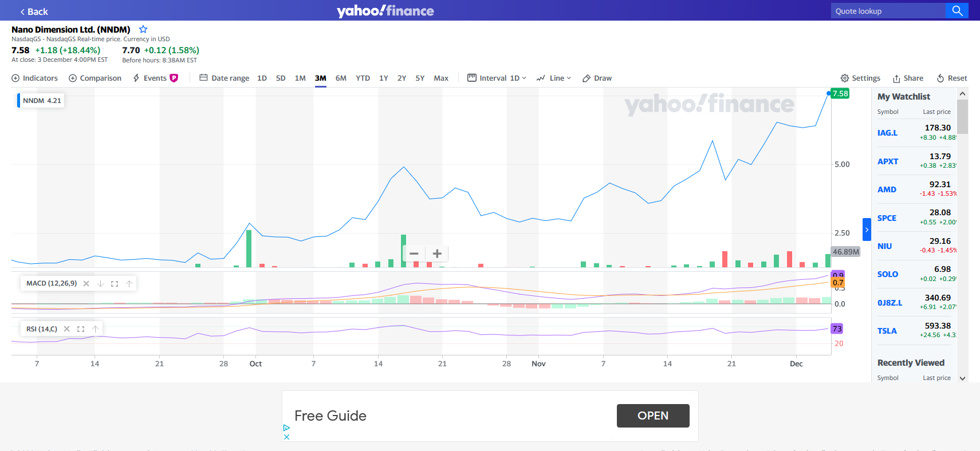
Task: Select the Max range tab
Action: click(441, 78)
